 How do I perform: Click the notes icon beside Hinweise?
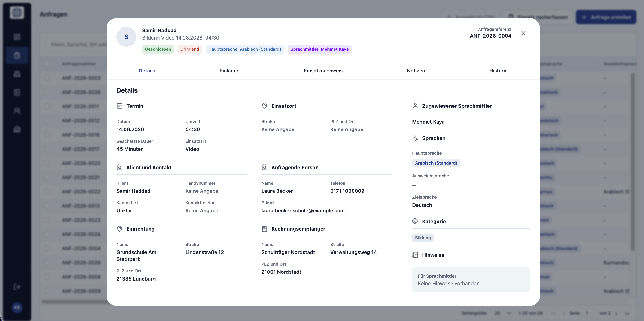click(415, 255)
